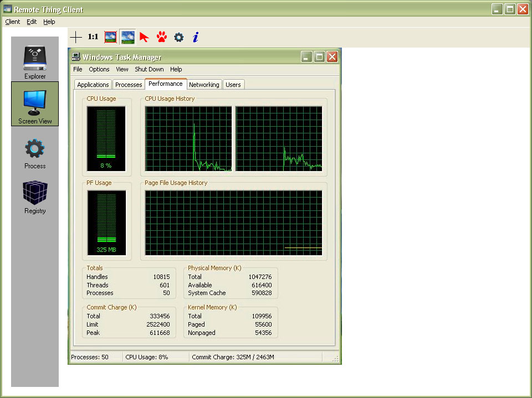The image size is (532, 398).
Task: Click the red paw print icon
Action: (x=162, y=37)
